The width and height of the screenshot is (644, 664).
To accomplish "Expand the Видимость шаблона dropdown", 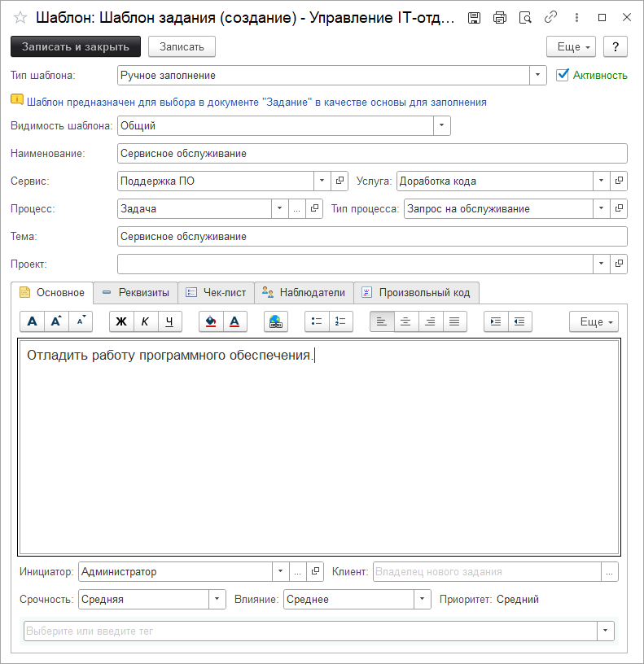I will tap(441, 126).
